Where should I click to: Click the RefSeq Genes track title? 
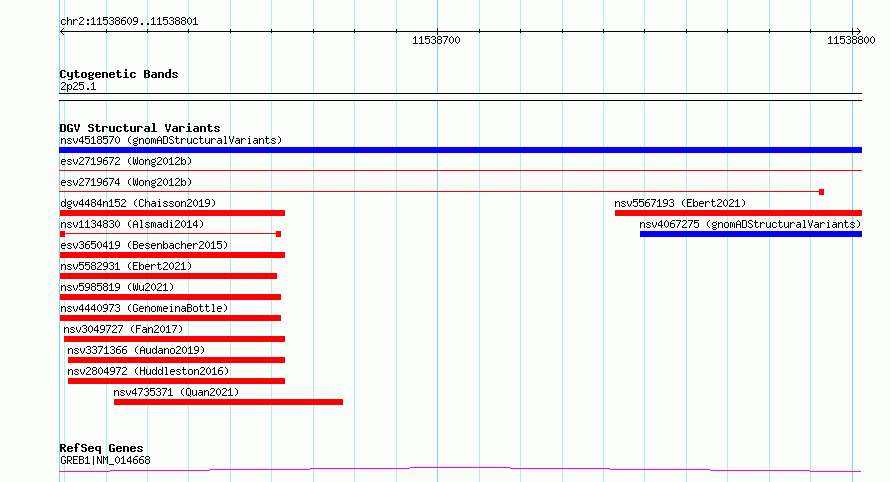(101, 448)
